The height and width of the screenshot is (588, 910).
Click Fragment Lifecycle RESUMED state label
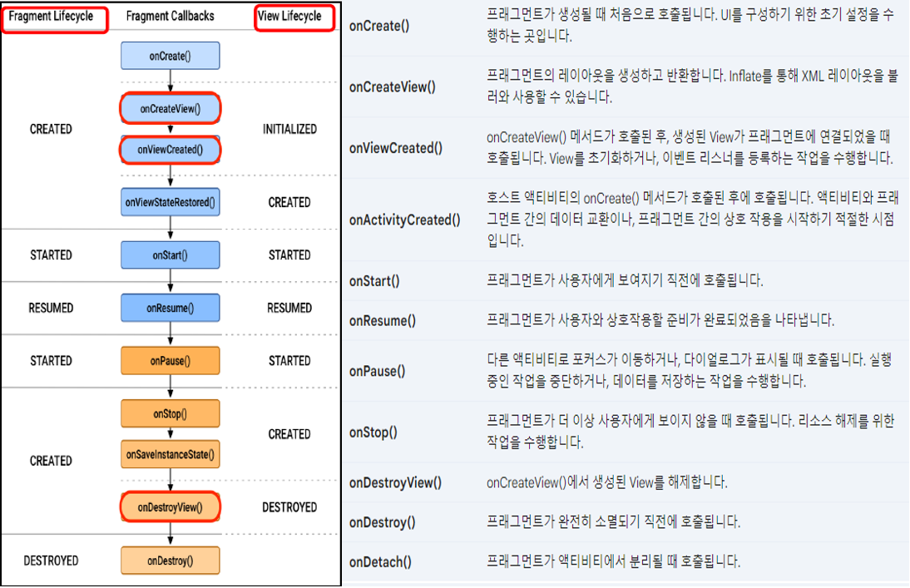(51, 308)
